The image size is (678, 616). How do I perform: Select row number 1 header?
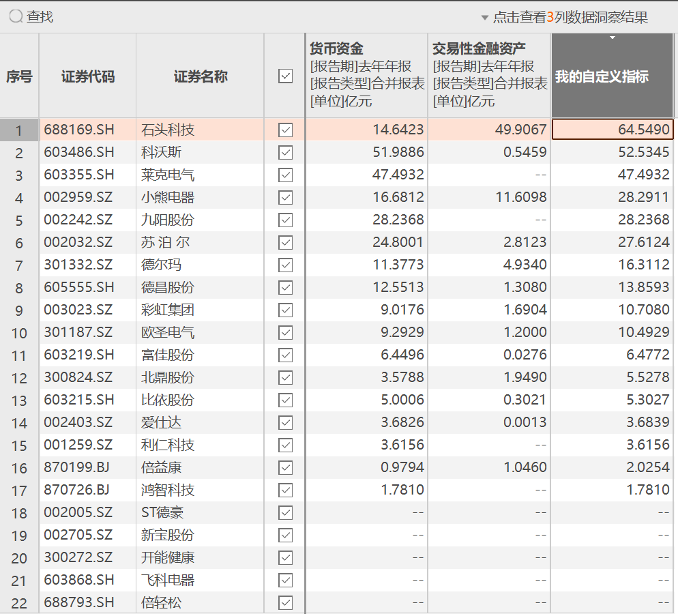19,130
